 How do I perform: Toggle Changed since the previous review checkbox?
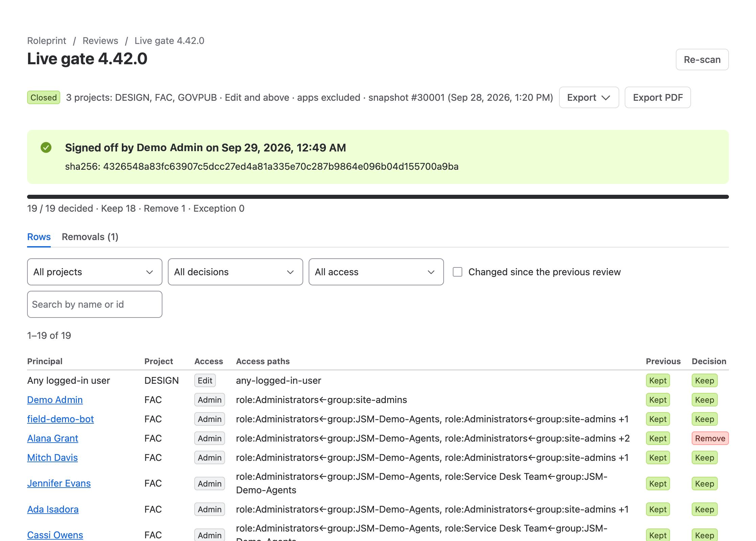tap(458, 272)
